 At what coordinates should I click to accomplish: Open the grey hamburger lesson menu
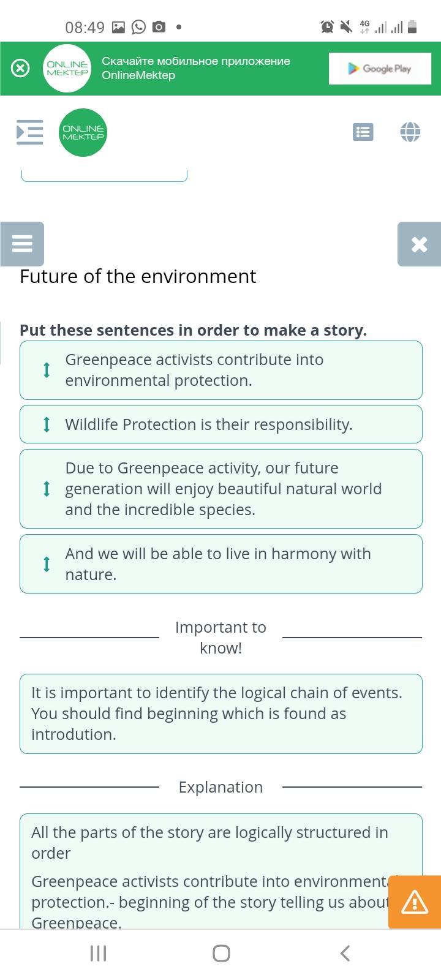(x=22, y=244)
